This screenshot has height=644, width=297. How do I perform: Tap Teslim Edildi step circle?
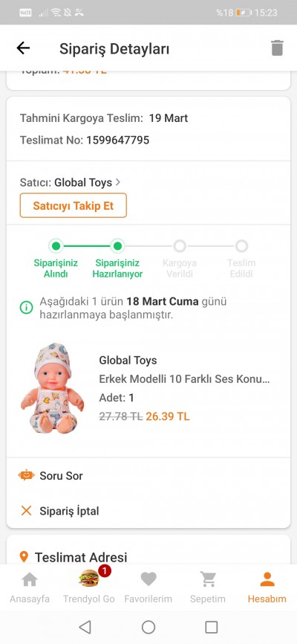point(241,246)
